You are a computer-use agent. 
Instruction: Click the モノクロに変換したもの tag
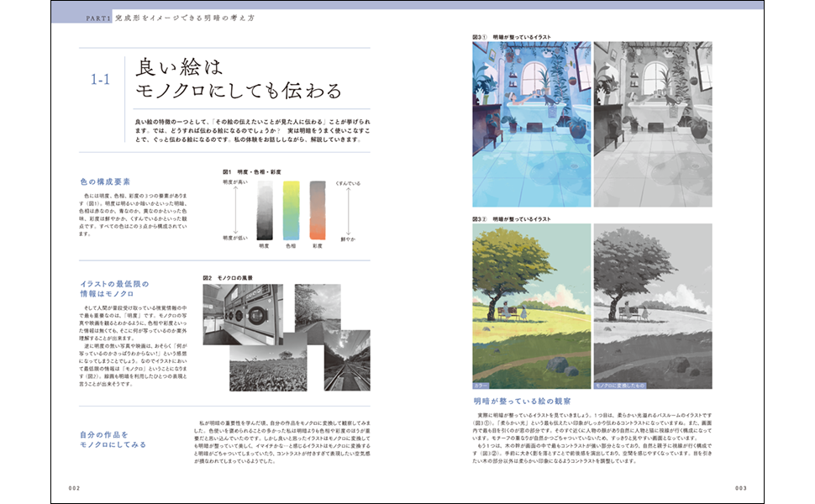click(620, 386)
